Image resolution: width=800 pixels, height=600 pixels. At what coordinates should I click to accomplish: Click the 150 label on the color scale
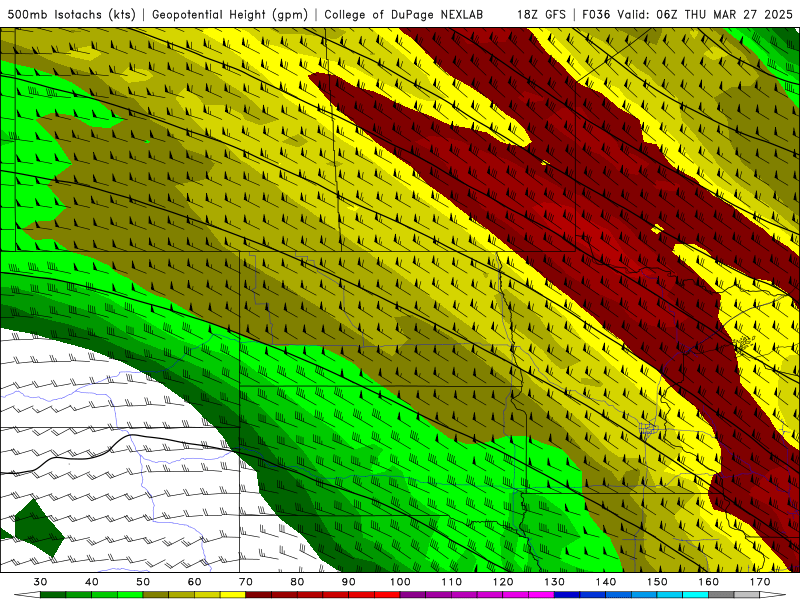click(x=657, y=582)
